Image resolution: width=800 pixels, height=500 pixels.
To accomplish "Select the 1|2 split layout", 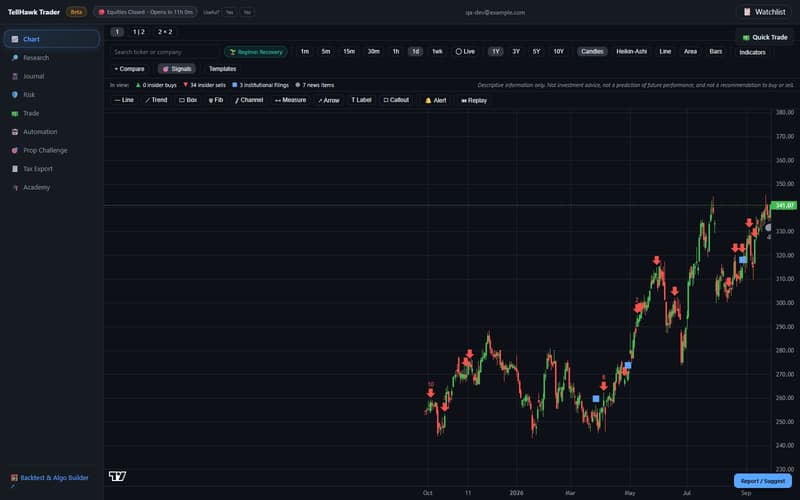I will coord(139,32).
